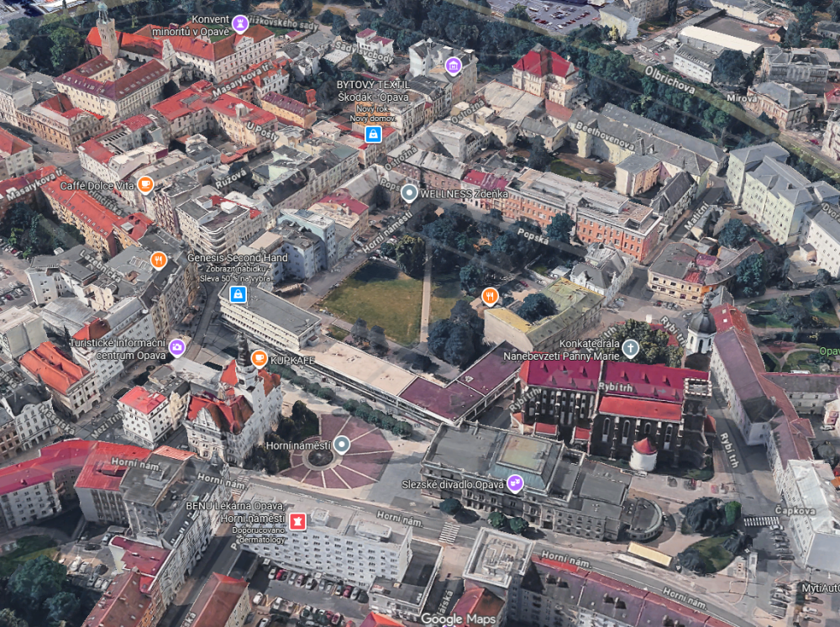
Task: Select the BYTOVÝ TEXTIL Škodák shopping bag pin
Action: tap(373, 134)
